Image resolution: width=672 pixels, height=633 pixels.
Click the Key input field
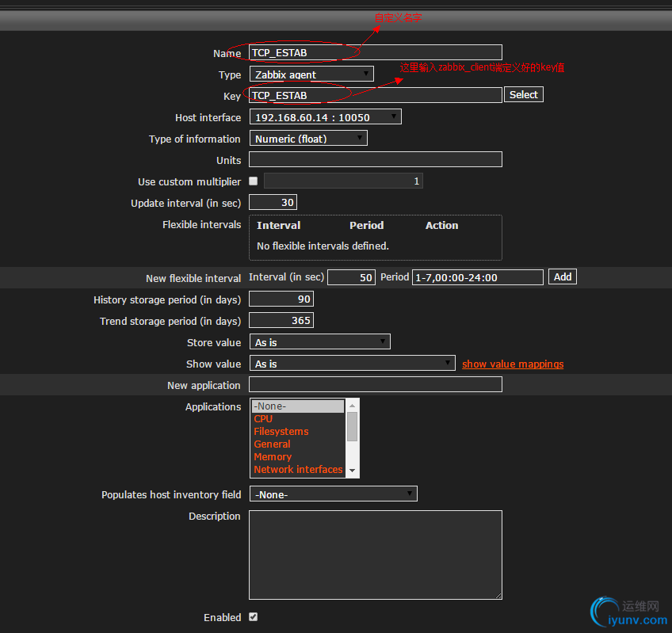376,95
